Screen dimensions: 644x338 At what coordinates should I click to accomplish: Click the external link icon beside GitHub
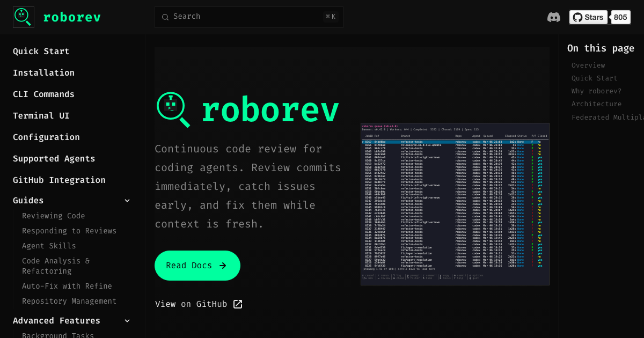[238, 304]
